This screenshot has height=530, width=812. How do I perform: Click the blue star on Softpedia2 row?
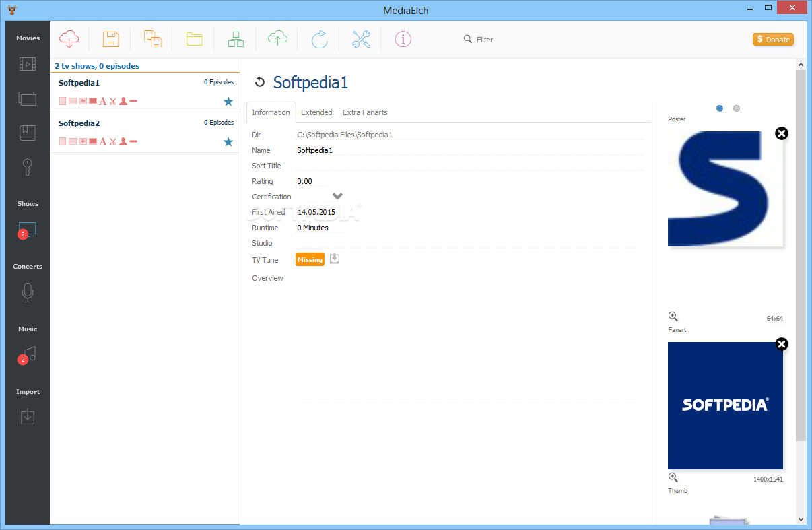pyautogui.click(x=228, y=141)
